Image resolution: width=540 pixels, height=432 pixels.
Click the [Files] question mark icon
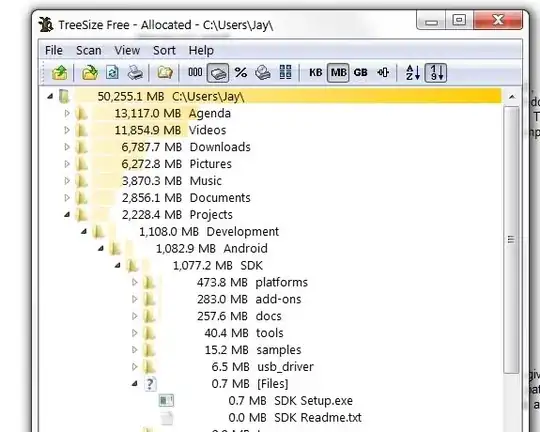[x=150, y=383]
